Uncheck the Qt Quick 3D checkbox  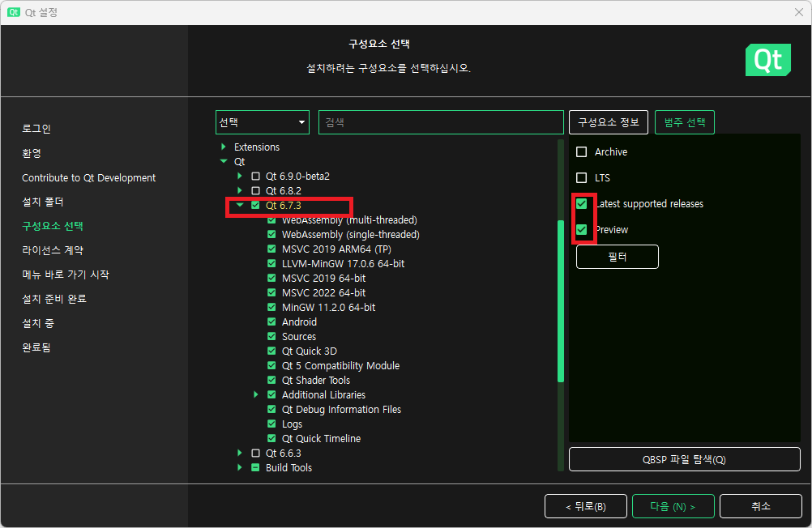271,351
